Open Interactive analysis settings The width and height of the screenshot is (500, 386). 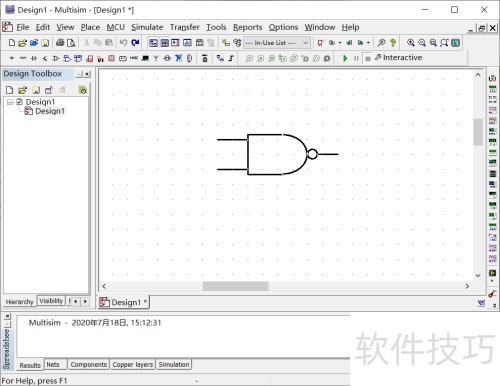coord(398,58)
